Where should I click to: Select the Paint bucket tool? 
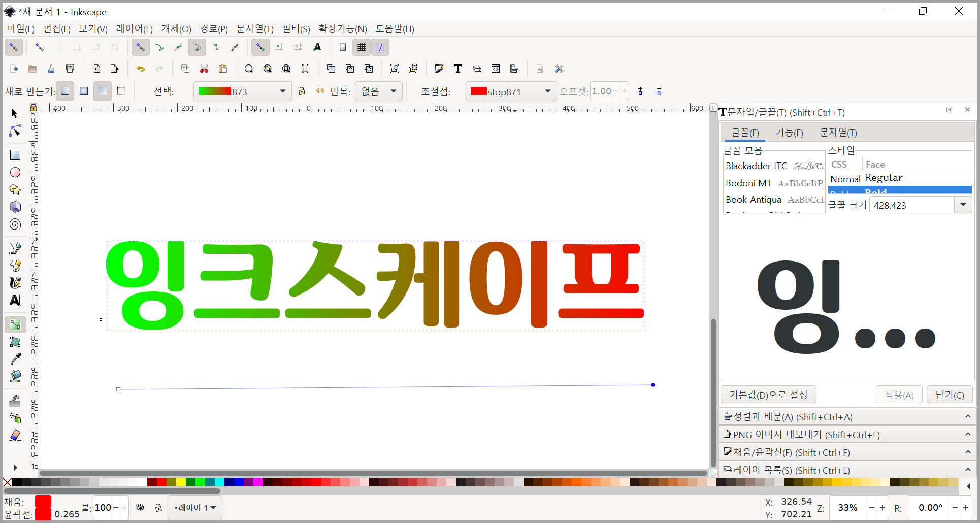(x=15, y=376)
